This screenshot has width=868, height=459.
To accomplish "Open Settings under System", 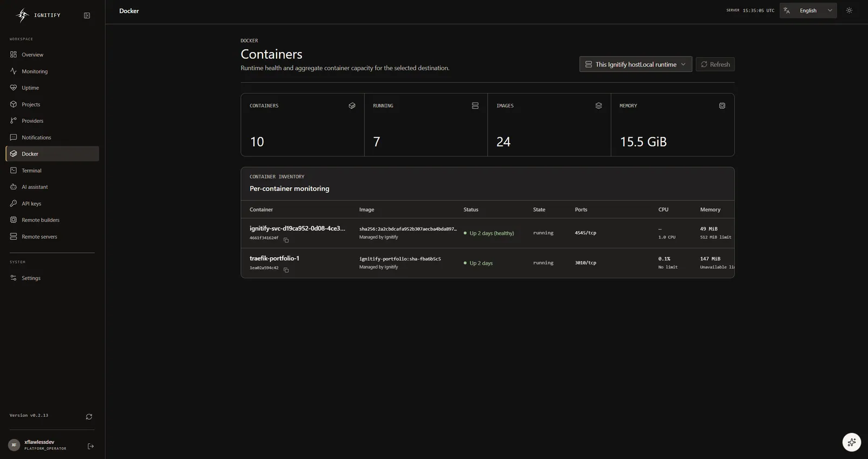I will pyautogui.click(x=52, y=278).
